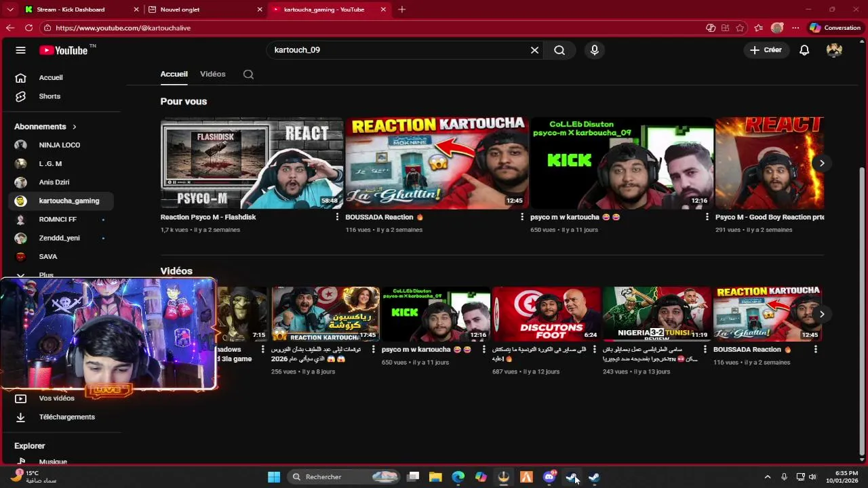Open Zenddd_yeni subscription channel
Viewport: 868px width, 488px height.
[x=61, y=238]
